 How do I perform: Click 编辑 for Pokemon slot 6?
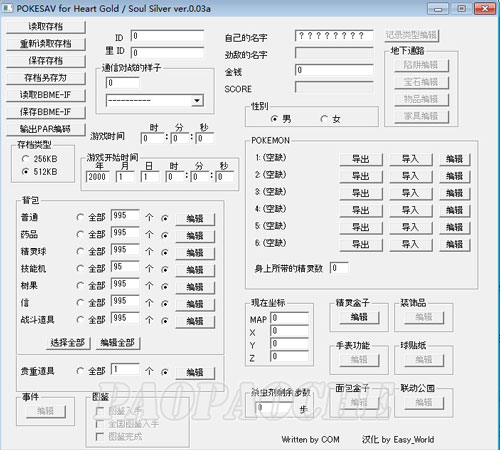[x=455, y=244]
